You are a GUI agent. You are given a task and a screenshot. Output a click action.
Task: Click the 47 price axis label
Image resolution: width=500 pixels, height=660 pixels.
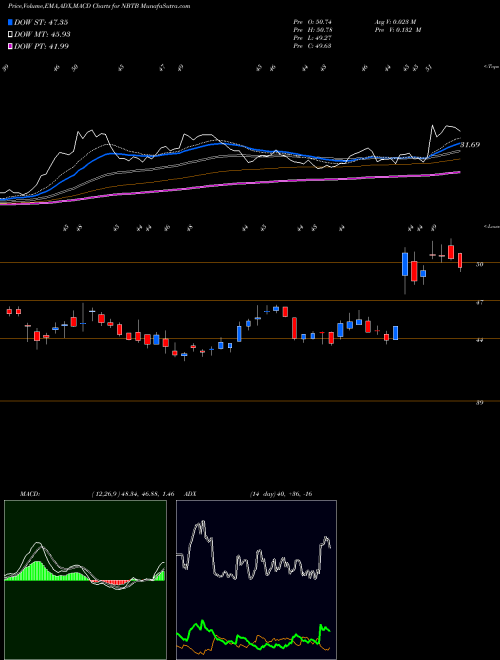479,302
